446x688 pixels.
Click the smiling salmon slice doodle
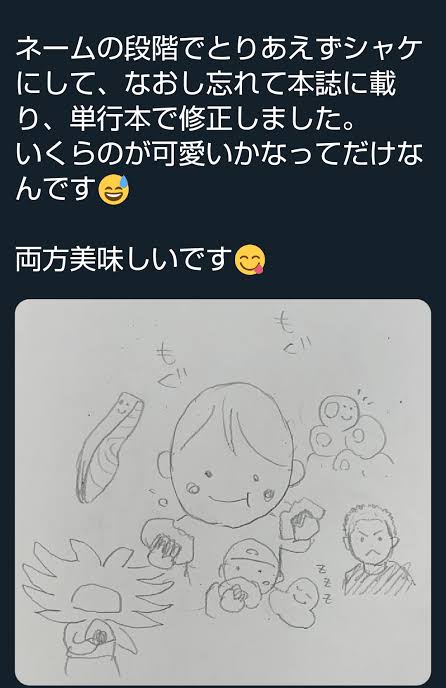pyautogui.click(x=110, y=448)
